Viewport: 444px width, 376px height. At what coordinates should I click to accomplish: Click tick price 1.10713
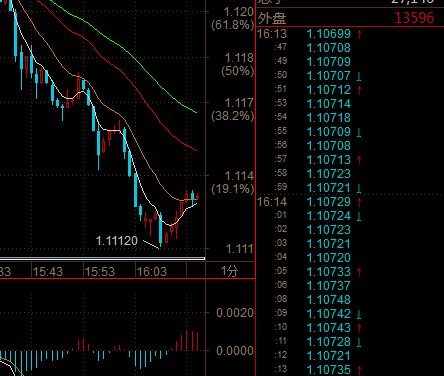point(329,160)
